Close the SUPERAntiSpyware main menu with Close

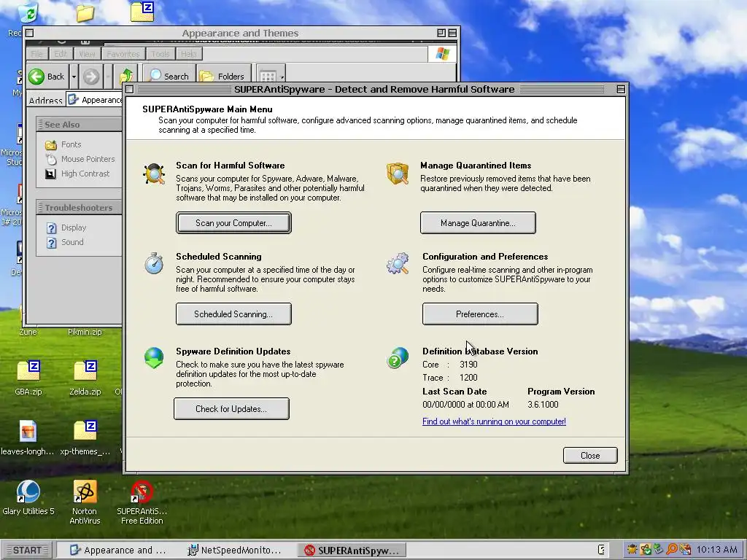pos(590,455)
